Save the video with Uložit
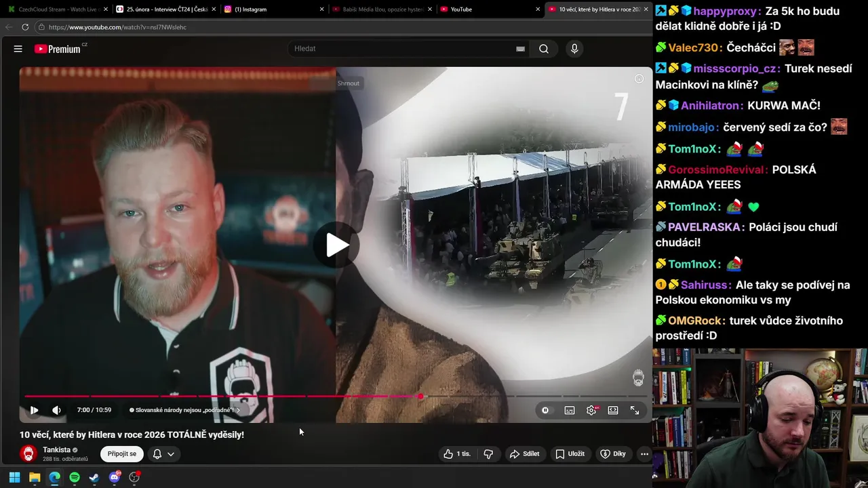 point(570,453)
